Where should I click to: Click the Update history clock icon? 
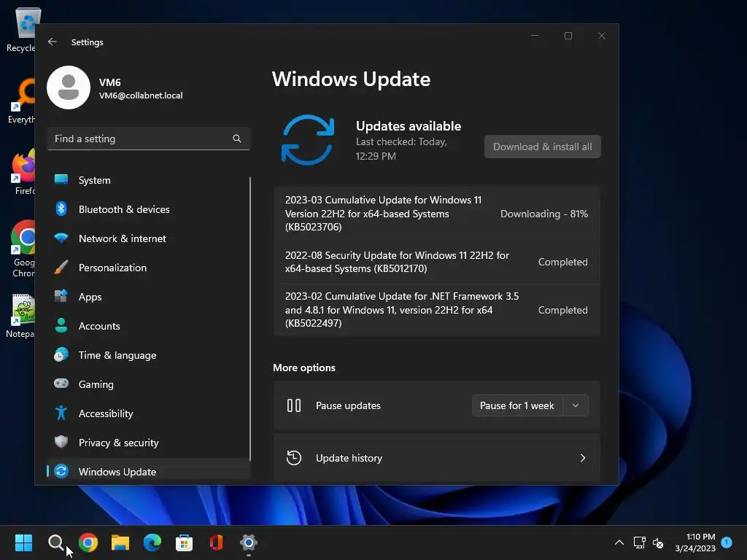(294, 458)
